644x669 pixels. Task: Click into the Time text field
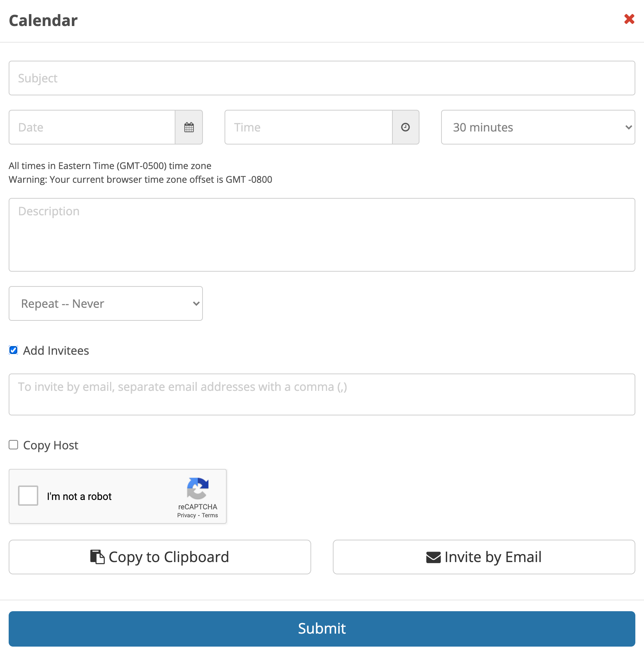click(308, 127)
